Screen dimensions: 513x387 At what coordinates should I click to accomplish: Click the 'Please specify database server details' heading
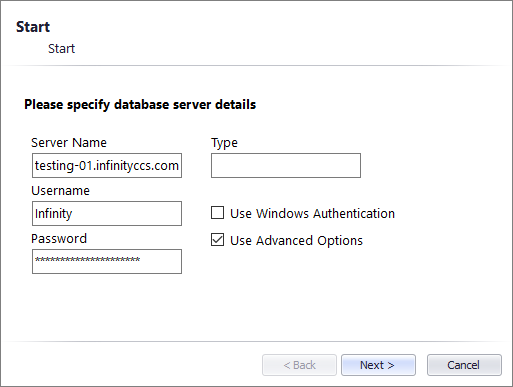point(140,105)
